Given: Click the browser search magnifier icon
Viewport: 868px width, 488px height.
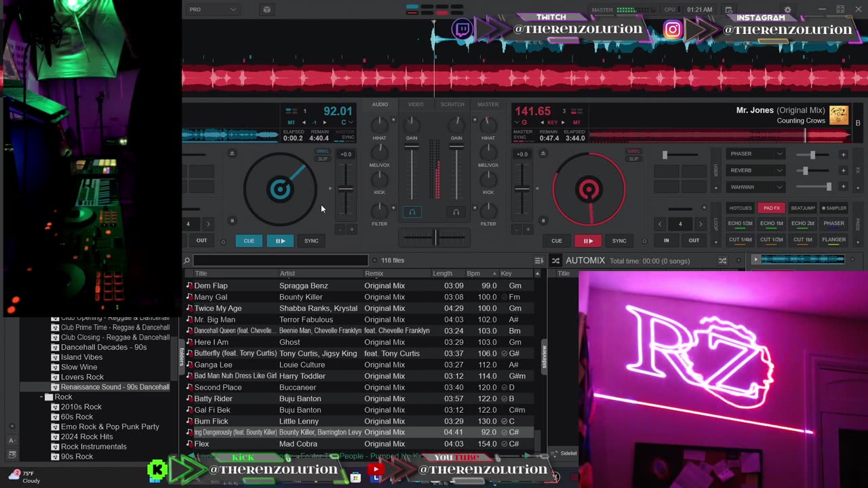Looking at the screenshot, I should coord(187,260).
